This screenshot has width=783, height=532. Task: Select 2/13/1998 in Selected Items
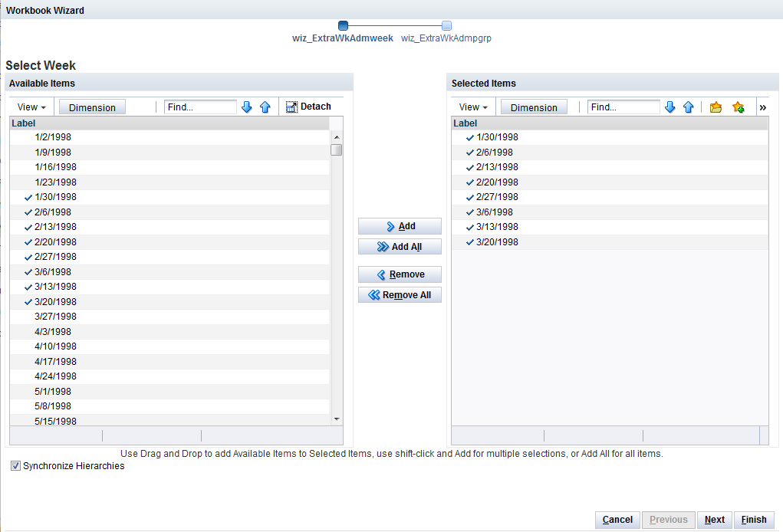point(610,167)
